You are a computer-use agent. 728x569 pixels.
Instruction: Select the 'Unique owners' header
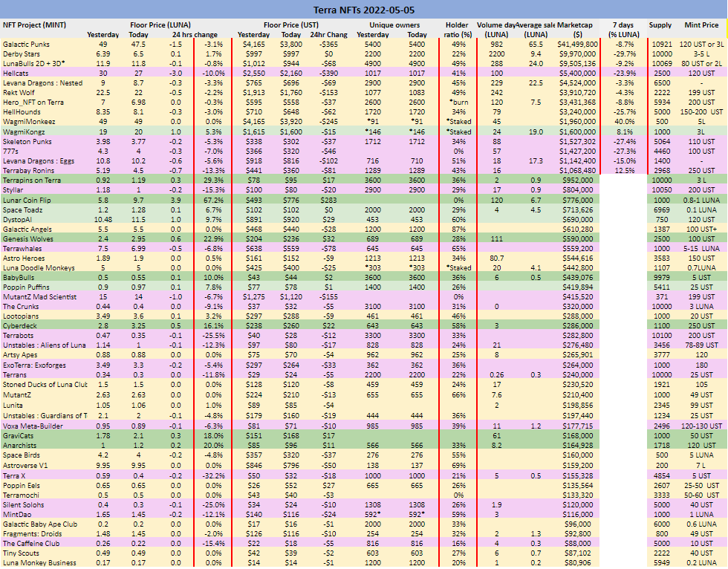click(x=394, y=25)
